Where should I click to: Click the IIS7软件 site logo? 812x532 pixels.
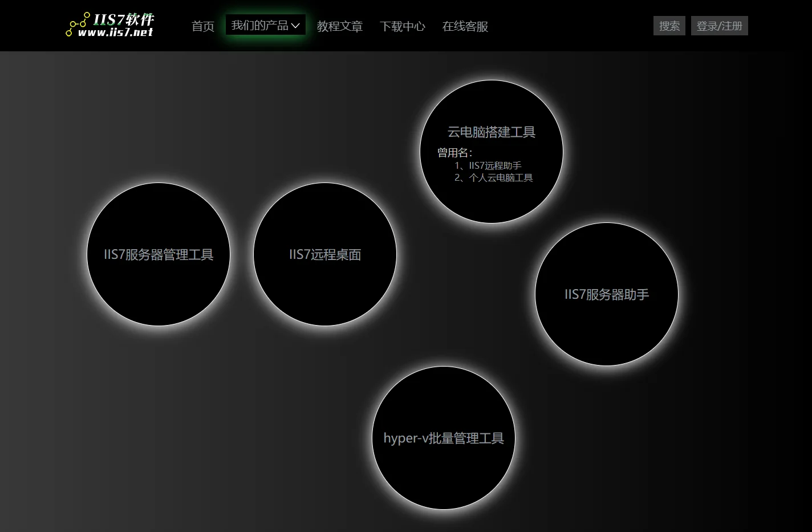point(110,25)
